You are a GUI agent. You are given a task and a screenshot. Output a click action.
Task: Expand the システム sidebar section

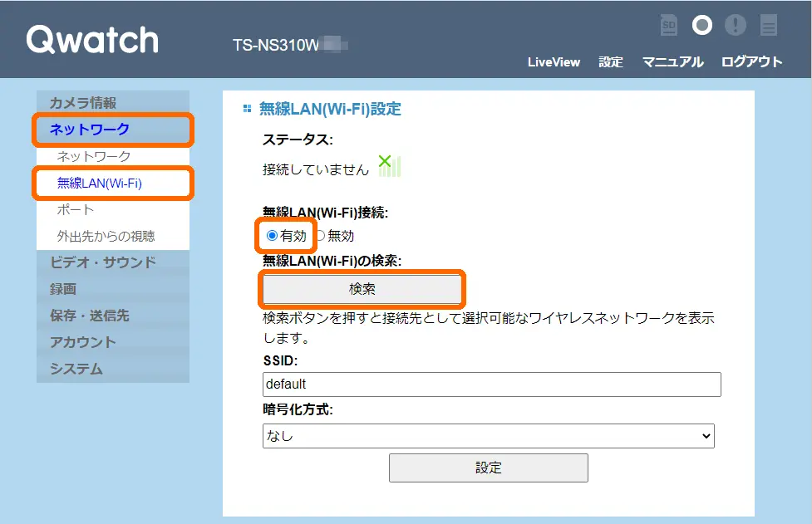click(x=76, y=369)
